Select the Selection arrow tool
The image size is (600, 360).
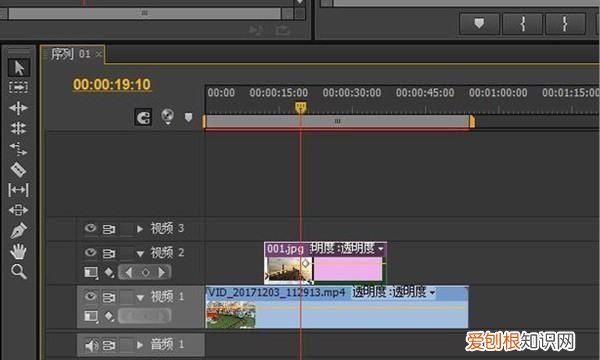point(18,68)
